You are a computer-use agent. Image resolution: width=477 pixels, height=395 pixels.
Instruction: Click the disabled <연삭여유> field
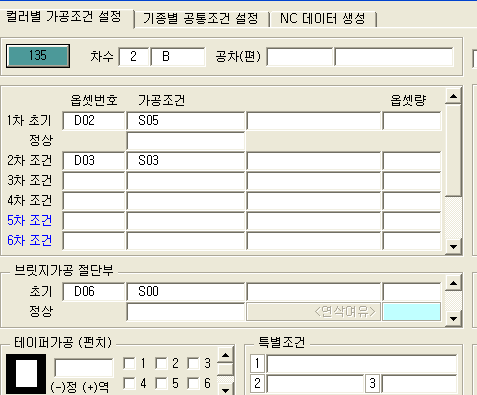pos(313,312)
